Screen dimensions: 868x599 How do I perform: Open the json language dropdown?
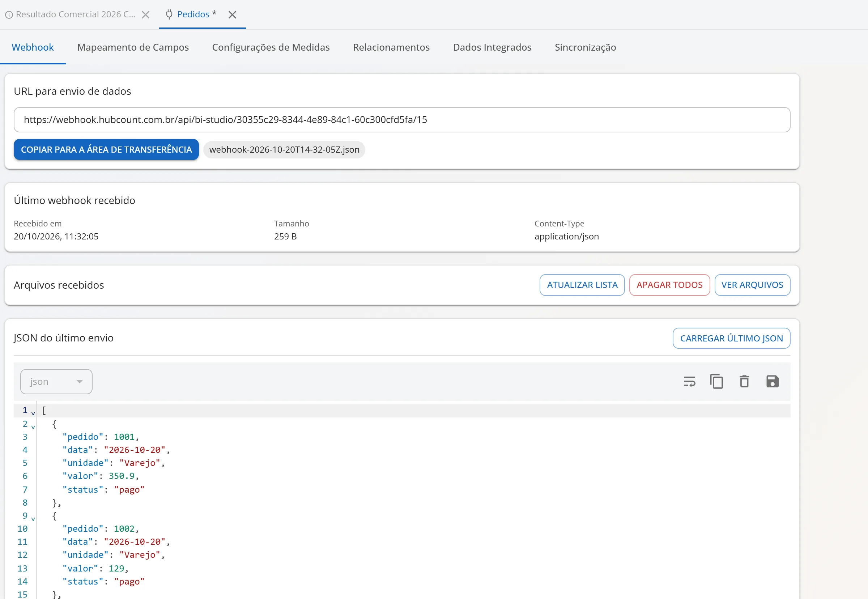click(x=56, y=382)
